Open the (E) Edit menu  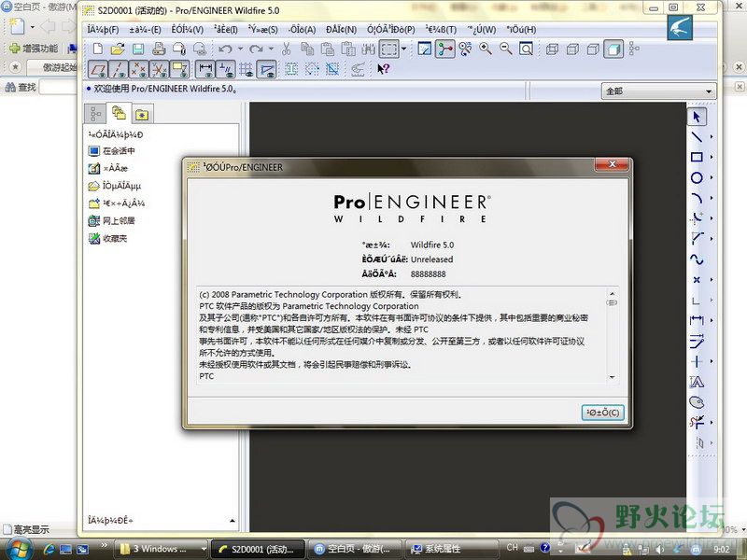click(146, 30)
